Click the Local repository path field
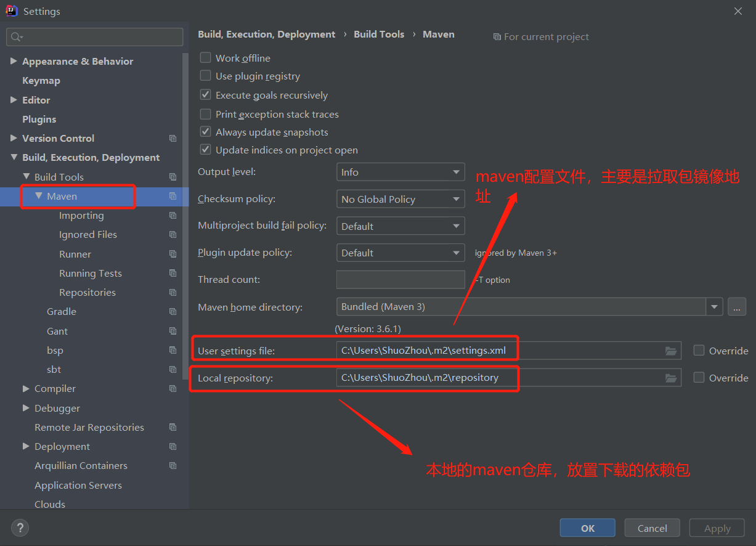Viewport: 756px width, 546px height. coord(509,378)
